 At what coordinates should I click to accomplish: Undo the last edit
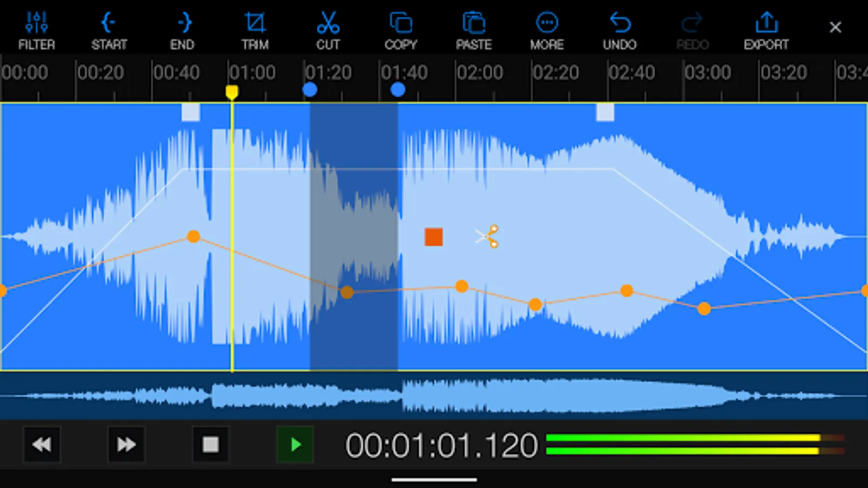point(620,31)
